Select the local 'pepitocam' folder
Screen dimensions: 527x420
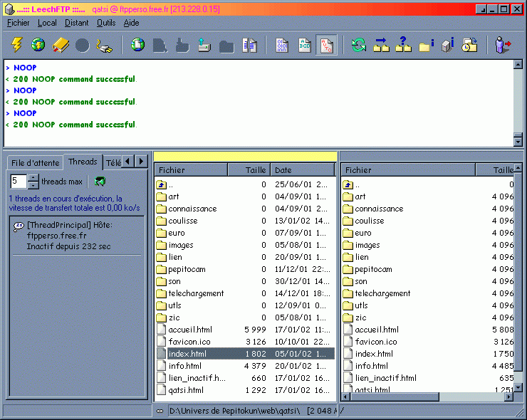[181, 269]
